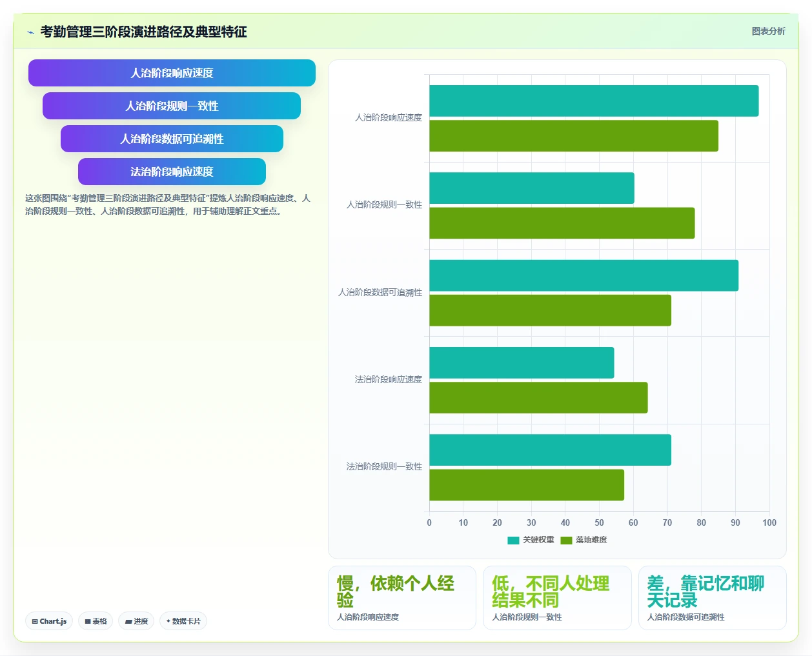This screenshot has width=812, height=656.
Task: Toggle the 关键权重 legend swatch
Action: coord(513,541)
